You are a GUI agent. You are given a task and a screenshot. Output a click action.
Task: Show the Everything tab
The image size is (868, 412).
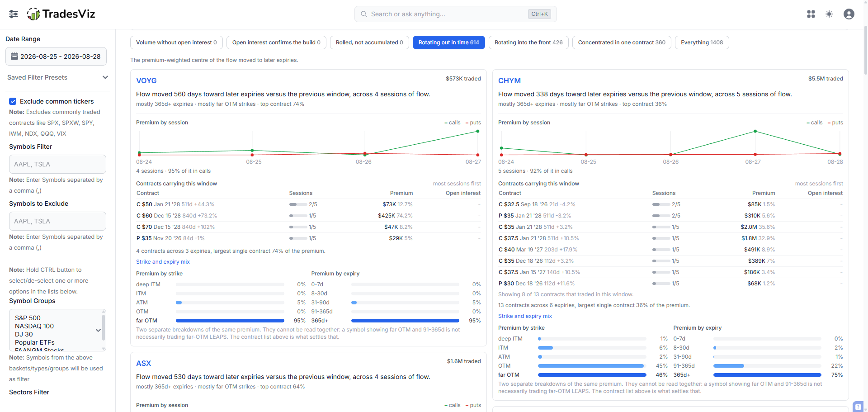(702, 43)
